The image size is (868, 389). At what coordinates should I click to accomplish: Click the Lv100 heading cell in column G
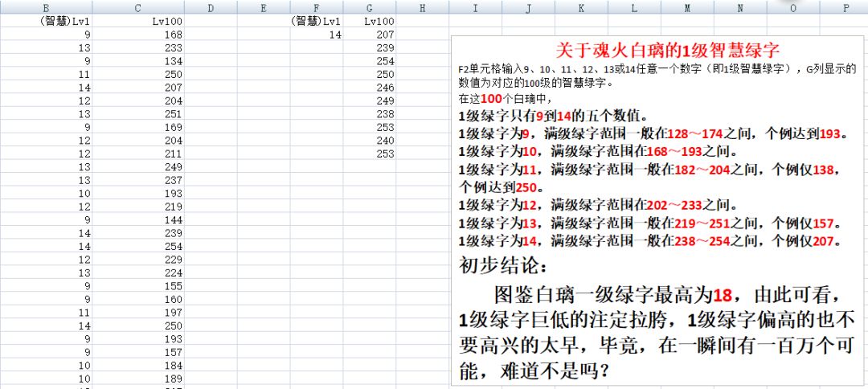coord(369,21)
